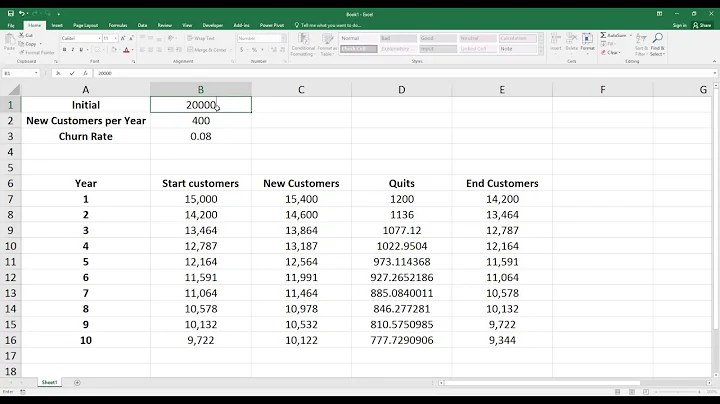Image resolution: width=720 pixels, height=404 pixels.
Task: Select the Sheet1 tab
Action: 49,382
